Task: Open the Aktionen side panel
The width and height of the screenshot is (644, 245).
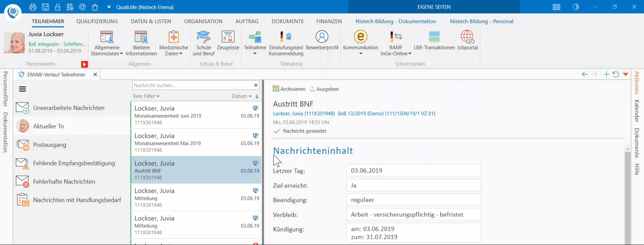Action: (637, 82)
